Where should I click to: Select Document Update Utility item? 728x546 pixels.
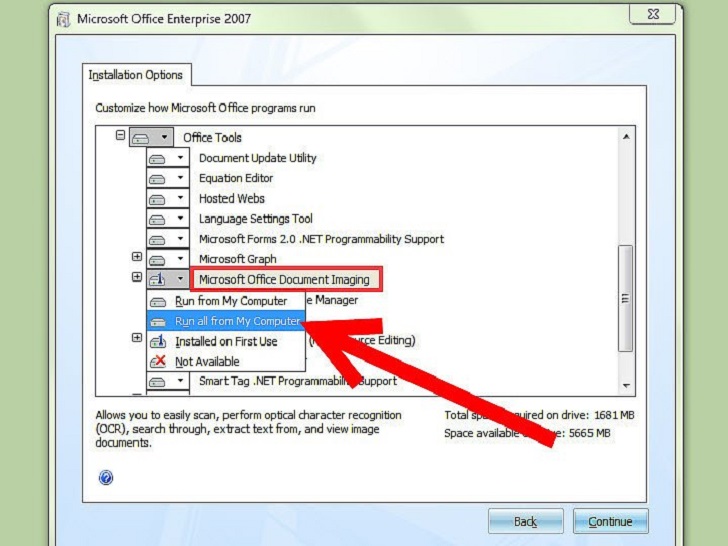point(258,158)
